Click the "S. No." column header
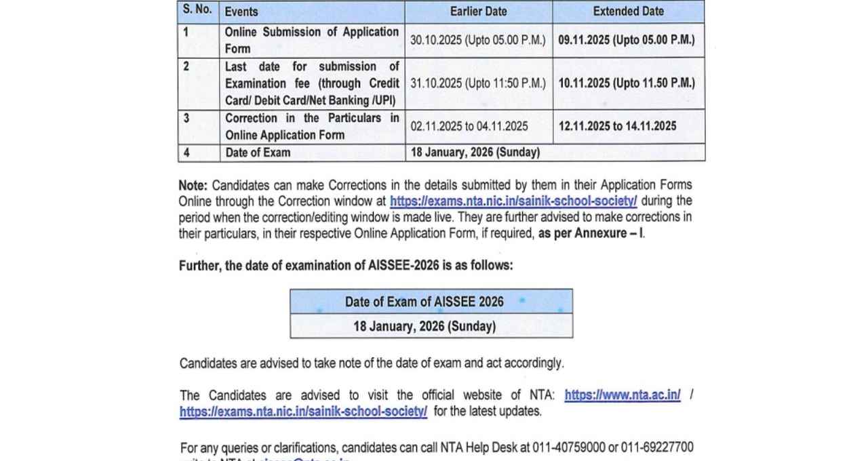The image size is (868, 461). pos(197,11)
